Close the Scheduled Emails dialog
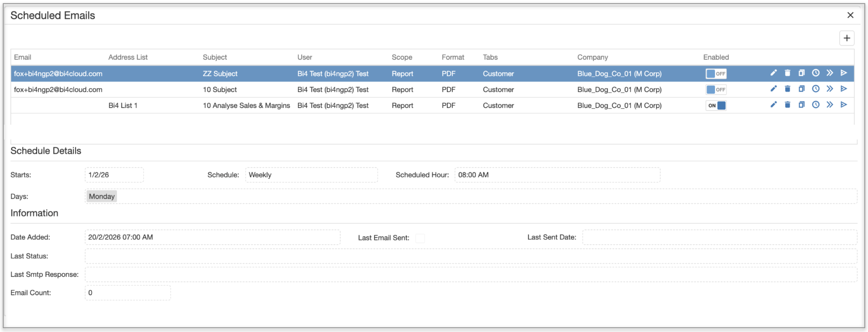868x332 pixels. coord(851,15)
